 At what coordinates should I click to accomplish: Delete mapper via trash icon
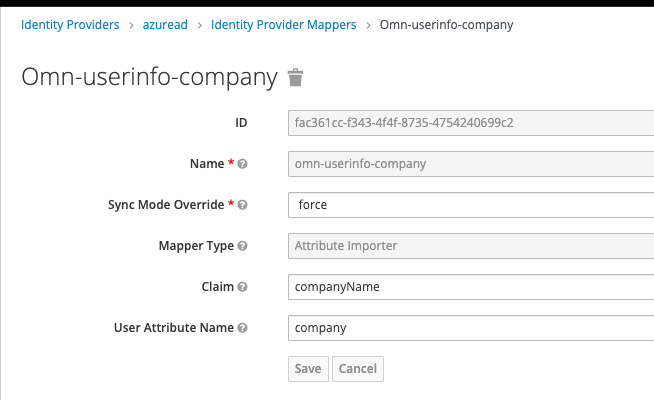click(x=295, y=78)
